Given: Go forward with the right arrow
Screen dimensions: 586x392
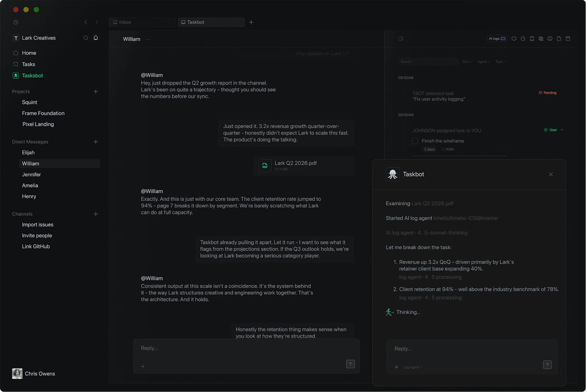Looking at the screenshot, I should tap(97, 22).
